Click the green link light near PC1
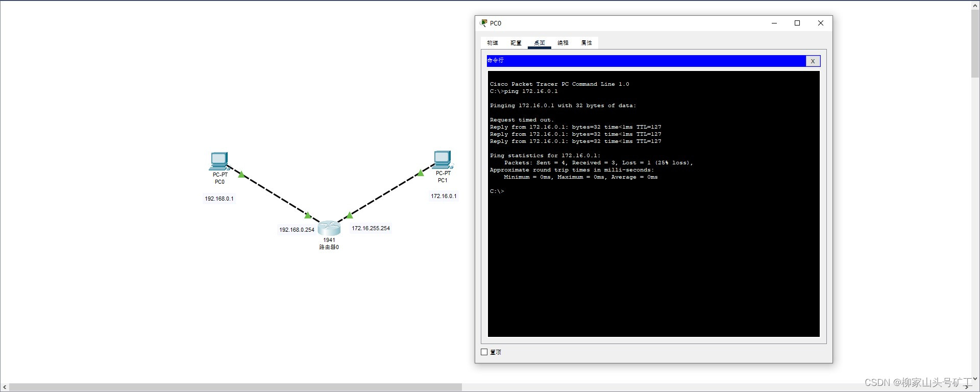Viewport: 980px width, 392px height. tap(421, 173)
